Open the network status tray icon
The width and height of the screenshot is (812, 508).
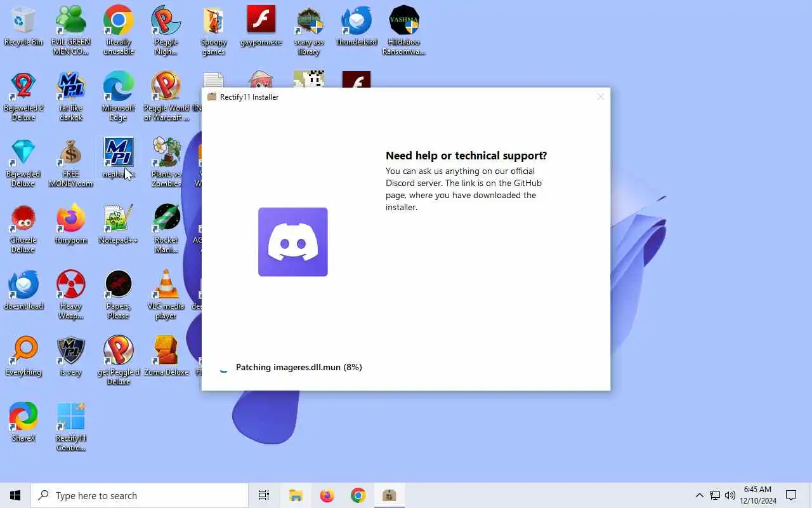click(x=715, y=495)
